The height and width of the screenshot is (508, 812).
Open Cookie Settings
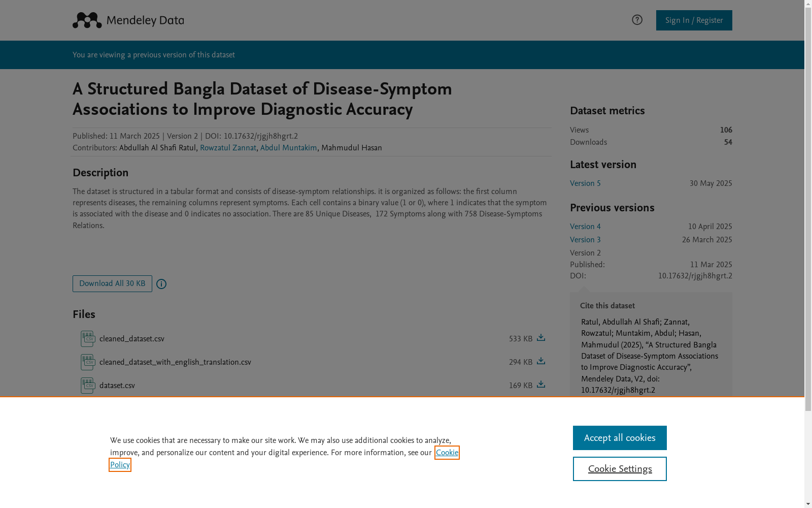[620, 469]
